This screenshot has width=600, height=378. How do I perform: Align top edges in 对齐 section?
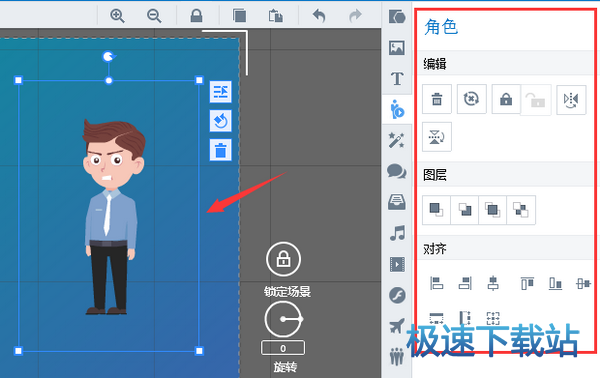(527, 283)
